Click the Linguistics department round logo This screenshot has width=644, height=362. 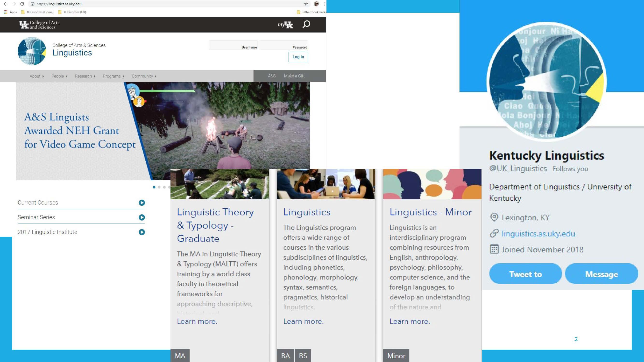(32, 51)
